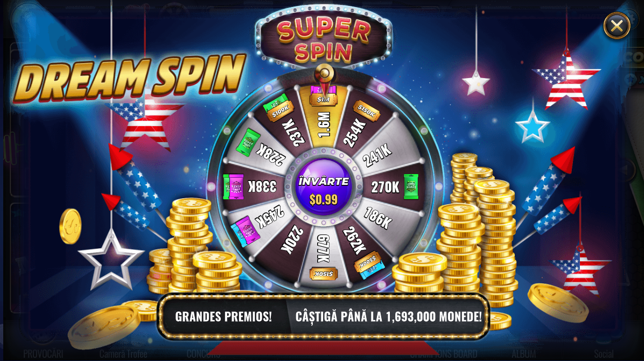Click the Grandes Premios banner text
This screenshot has width=644, height=361.
223,317
